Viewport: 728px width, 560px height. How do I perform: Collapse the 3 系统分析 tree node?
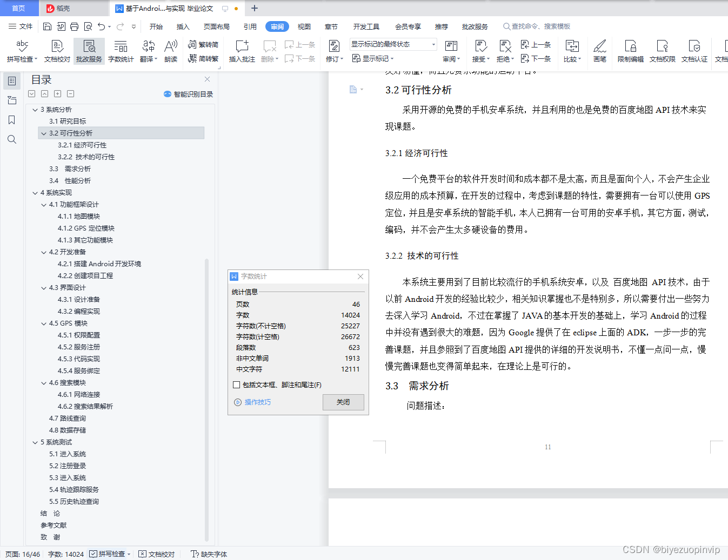(x=35, y=110)
